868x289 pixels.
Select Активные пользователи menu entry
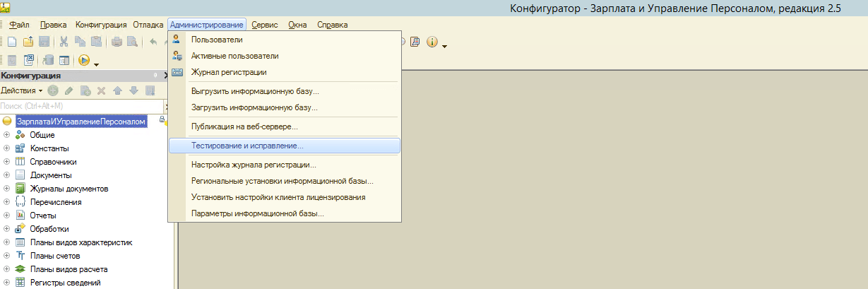[285, 56]
